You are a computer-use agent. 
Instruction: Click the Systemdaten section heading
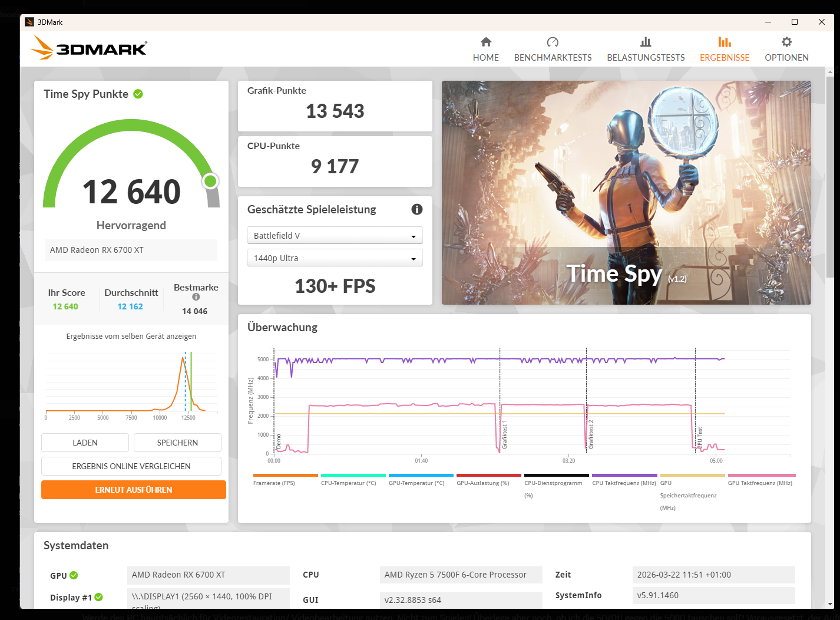[76, 545]
